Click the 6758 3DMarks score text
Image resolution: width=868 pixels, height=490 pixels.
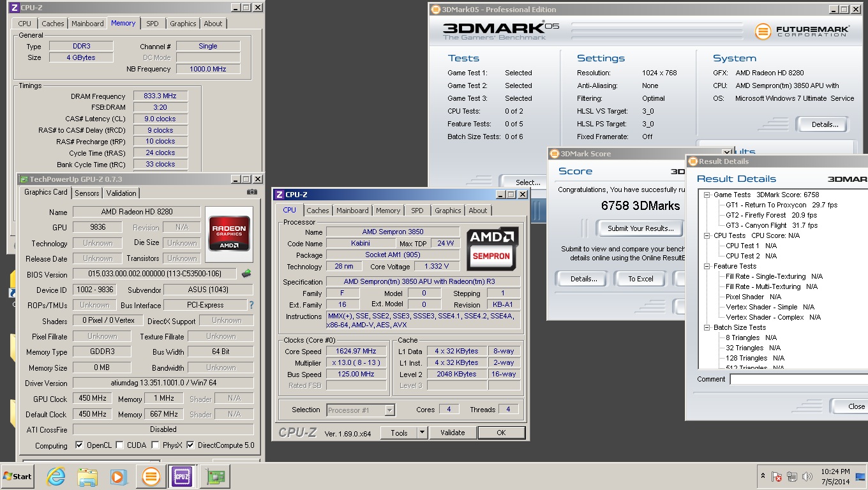(640, 205)
